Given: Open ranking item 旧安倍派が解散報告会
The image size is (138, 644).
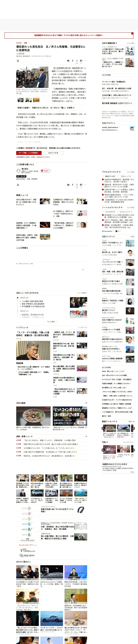Looking at the screenshot, I should coord(119,181).
